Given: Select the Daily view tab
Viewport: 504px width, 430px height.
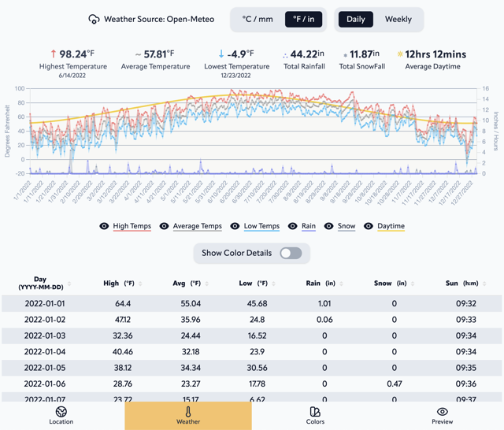Looking at the screenshot, I should 356,19.
